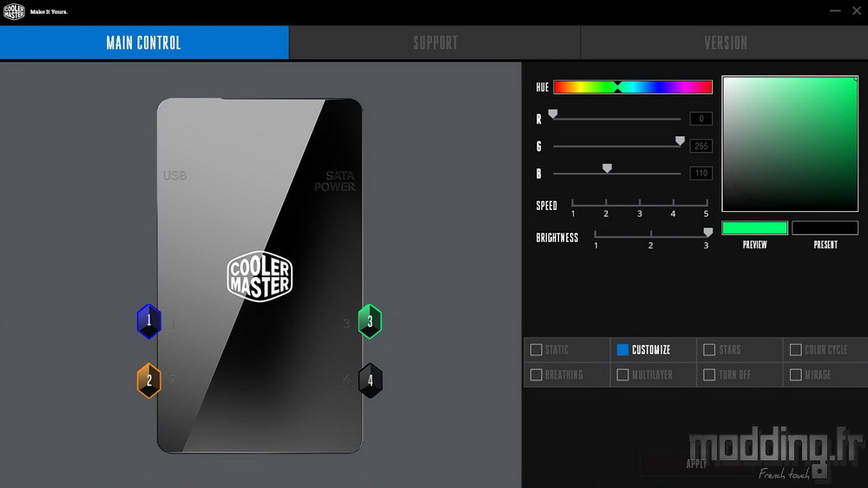This screenshot has height=488, width=868.
Task: Check the Turn Off option
Action: point(709,375)
